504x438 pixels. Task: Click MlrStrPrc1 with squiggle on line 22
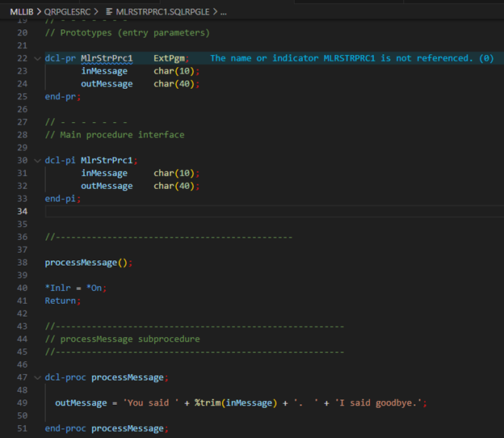pos(107,58)
